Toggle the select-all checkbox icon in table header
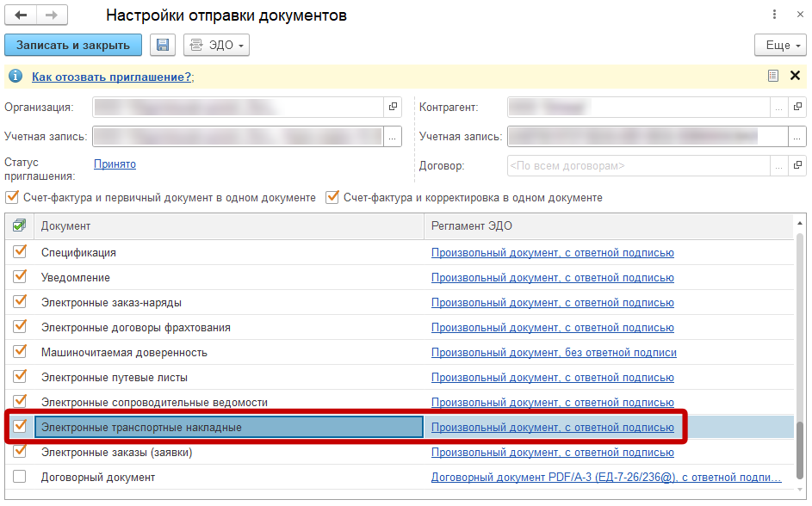Viewport: 812px width, 506px height. coord(20,225)
